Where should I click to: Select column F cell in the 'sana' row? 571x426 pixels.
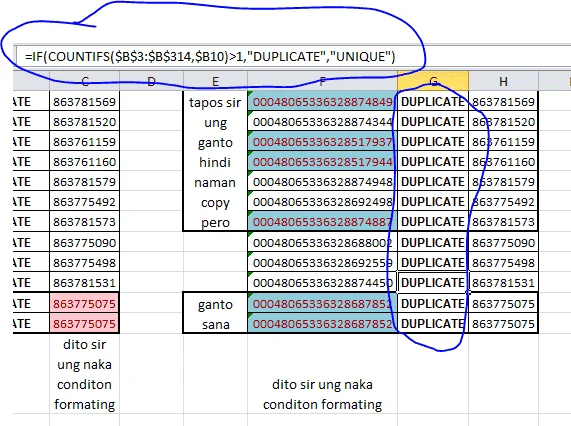[322, 323]
